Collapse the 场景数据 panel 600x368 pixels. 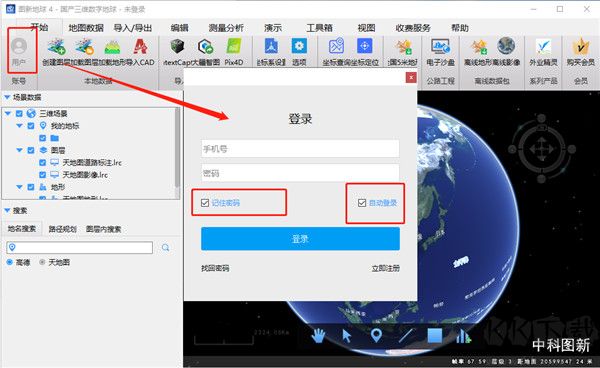7,97
